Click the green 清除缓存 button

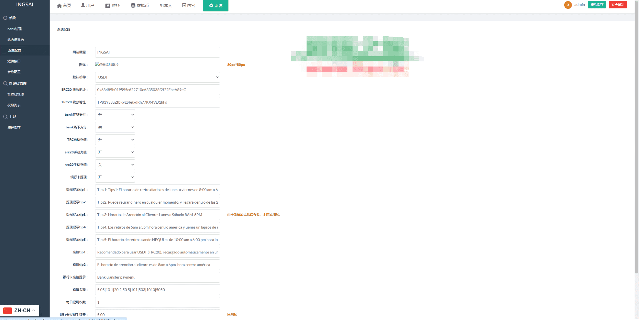[x=596, y=5]
